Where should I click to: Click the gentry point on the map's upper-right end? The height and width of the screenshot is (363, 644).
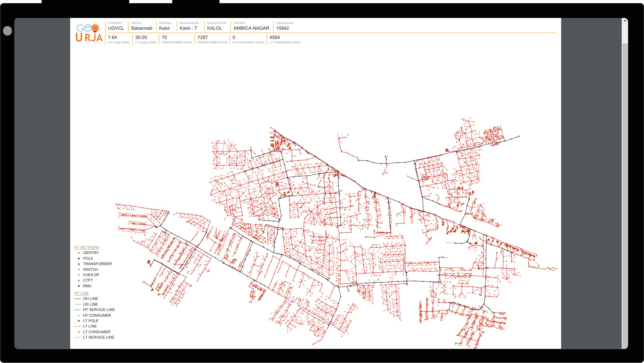tap(519, 136)
